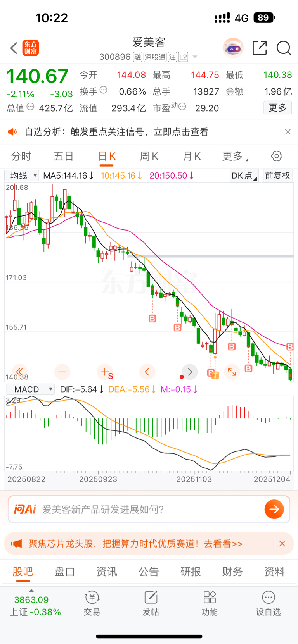Tap the 融 margin trading tag
Viewport: 298px width, 644px height.
pyautogui.click(x=138, y=57)
